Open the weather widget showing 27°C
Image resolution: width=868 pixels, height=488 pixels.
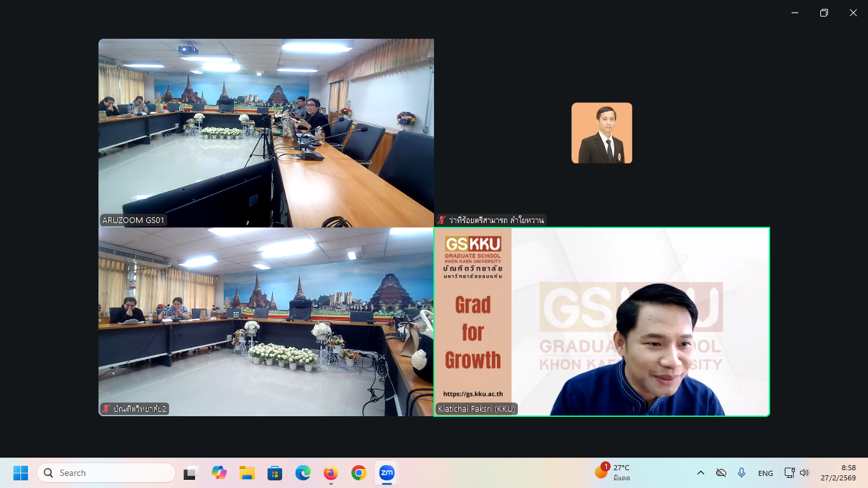[x=613, y=472]
